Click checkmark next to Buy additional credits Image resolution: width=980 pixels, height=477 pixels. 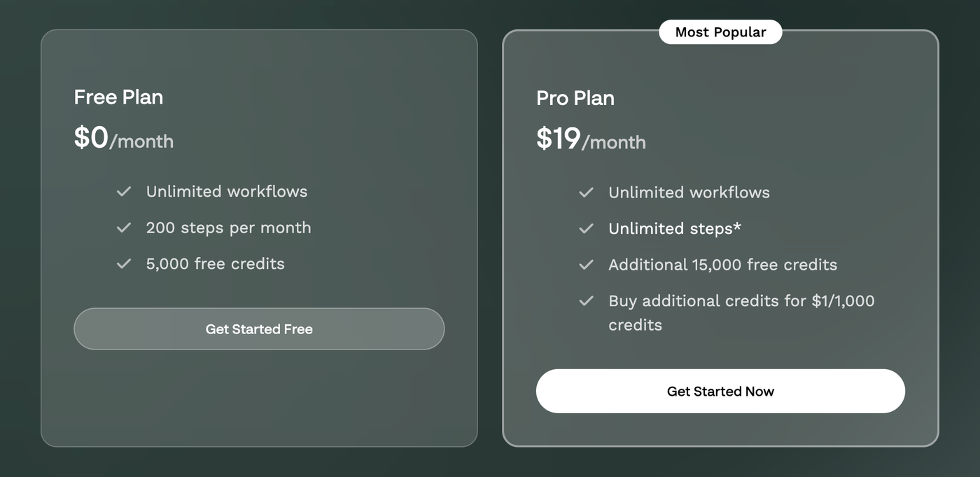pos(586,301)
